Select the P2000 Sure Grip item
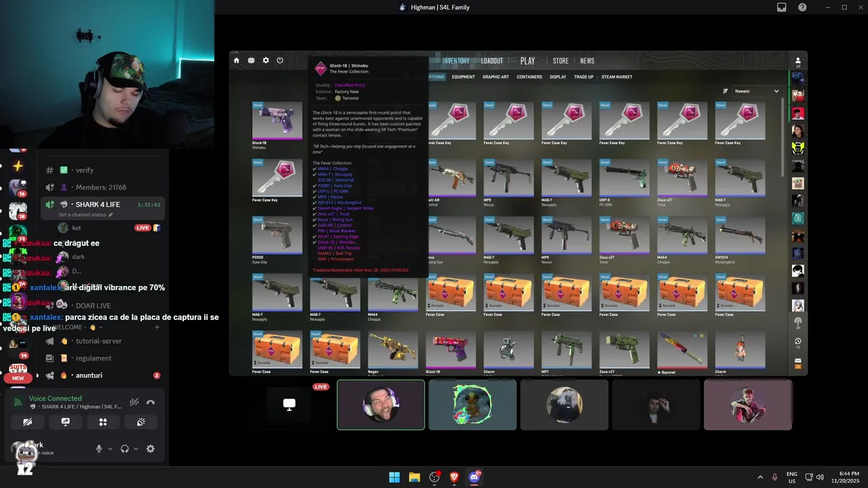Viewport: 868px width, 488px height. click(277, 240)
